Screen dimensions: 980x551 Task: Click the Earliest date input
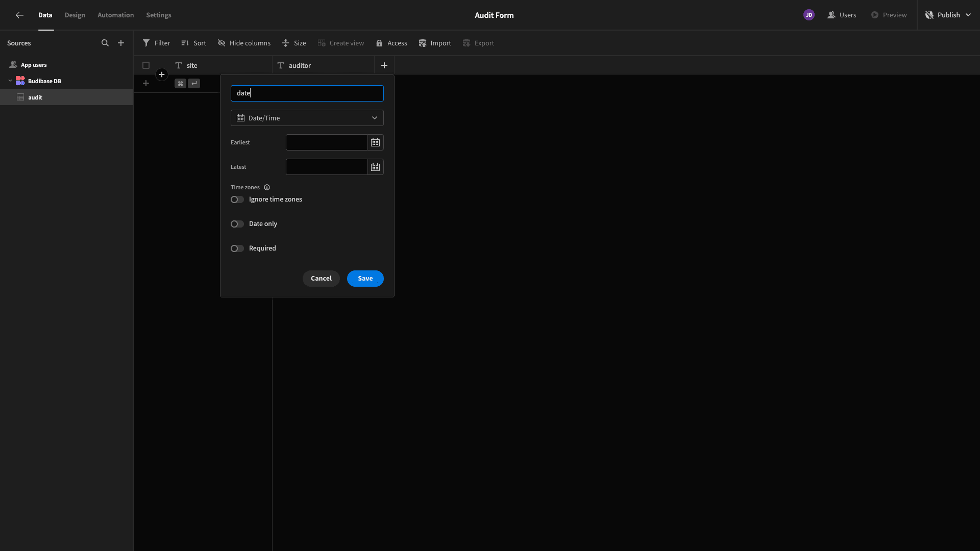click(x=327, y=142)
